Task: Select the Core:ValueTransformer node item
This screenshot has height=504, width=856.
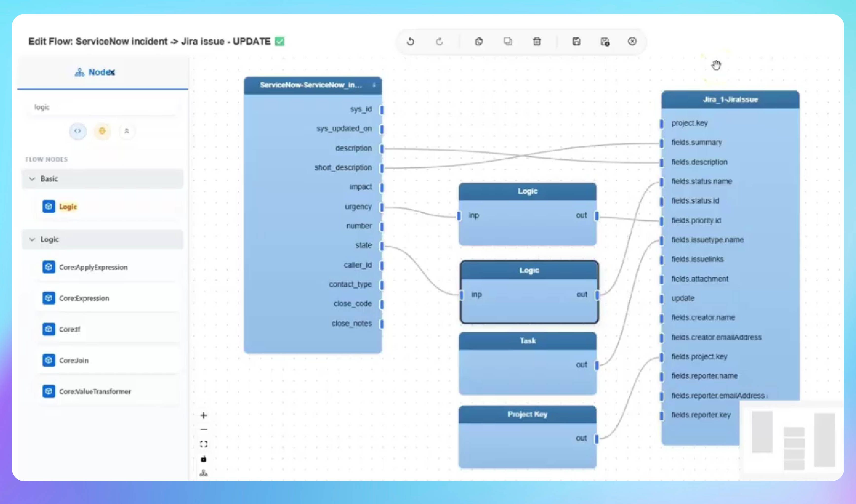Action: point(95,391)
